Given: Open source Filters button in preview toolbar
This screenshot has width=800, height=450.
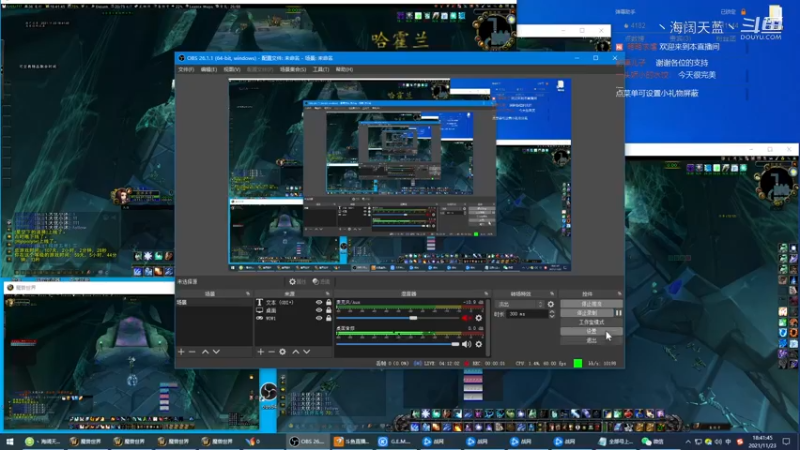Looking at the screenshot, I should 321,282.
